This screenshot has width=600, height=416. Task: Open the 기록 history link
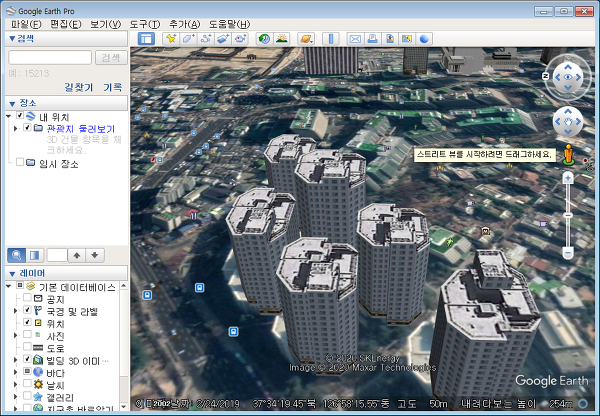tap(112, 87)
